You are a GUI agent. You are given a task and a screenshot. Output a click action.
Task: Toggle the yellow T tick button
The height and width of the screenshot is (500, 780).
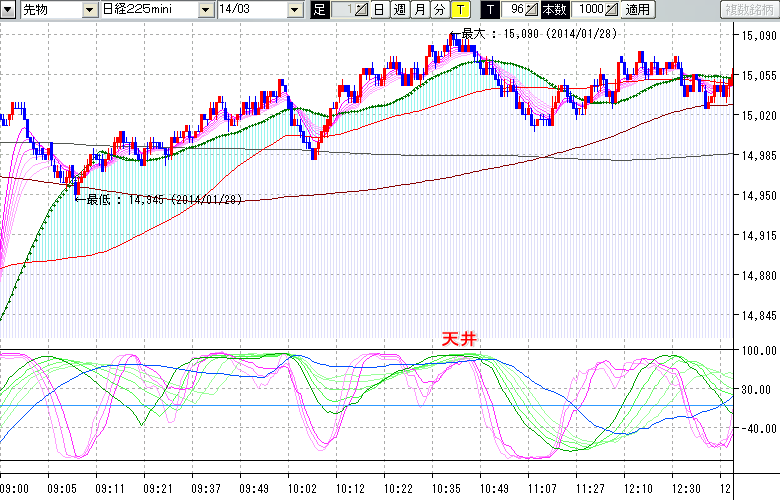pyautogui.click(x=459, y=9)
